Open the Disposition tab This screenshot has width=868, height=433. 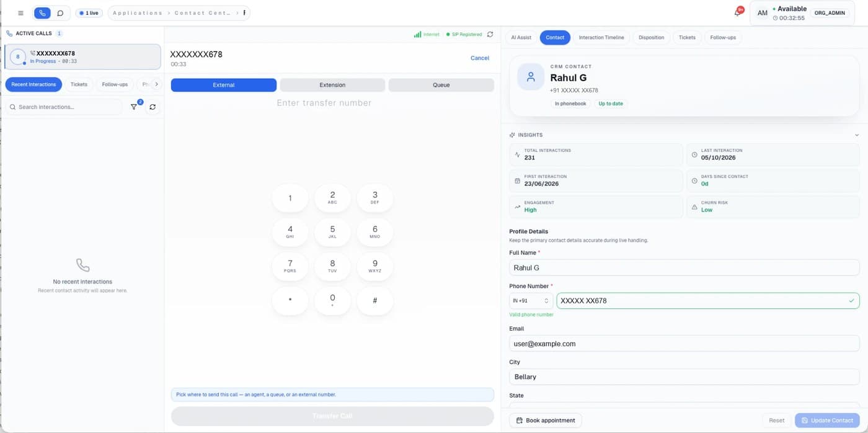(651, 37)
